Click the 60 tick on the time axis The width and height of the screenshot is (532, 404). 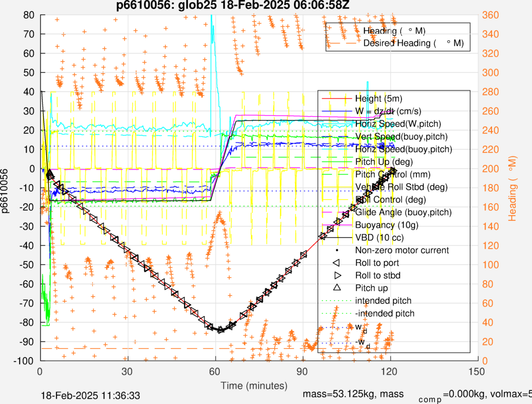click(x=215, y=371)
